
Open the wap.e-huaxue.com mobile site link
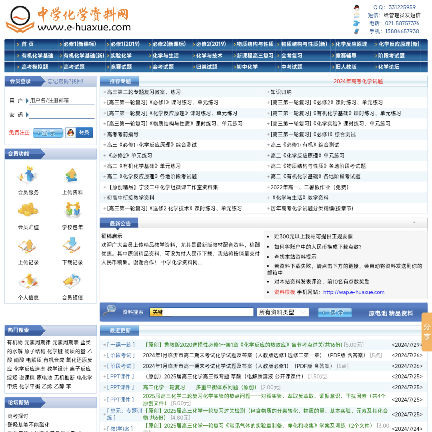(x=353, y=292)
